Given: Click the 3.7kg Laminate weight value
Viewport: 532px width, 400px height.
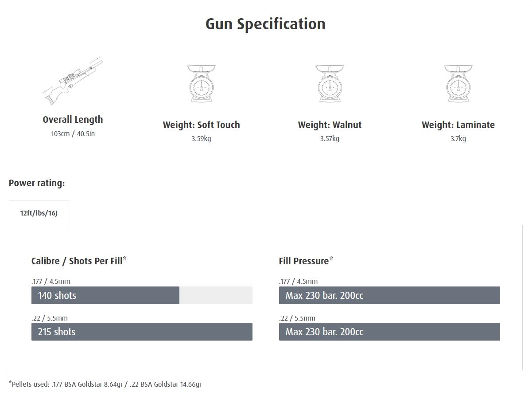Looking at the screenshot, I should (458, 139).
